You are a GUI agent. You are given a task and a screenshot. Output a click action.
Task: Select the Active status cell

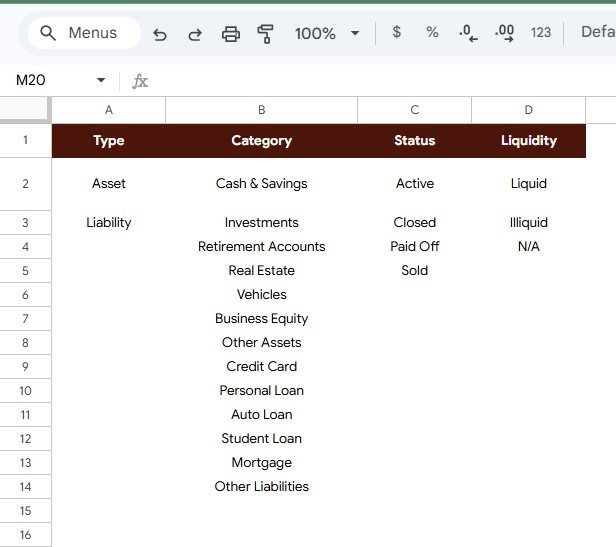pos(414,184)
